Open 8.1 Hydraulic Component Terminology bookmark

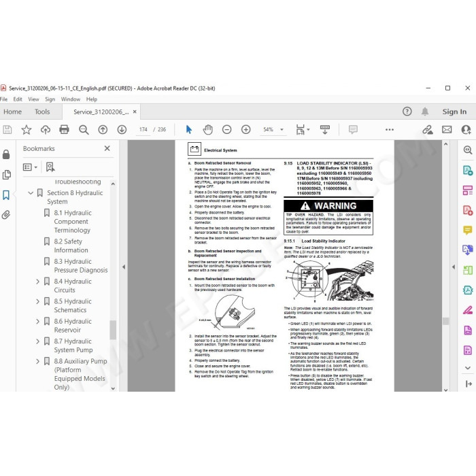(73, 221)
